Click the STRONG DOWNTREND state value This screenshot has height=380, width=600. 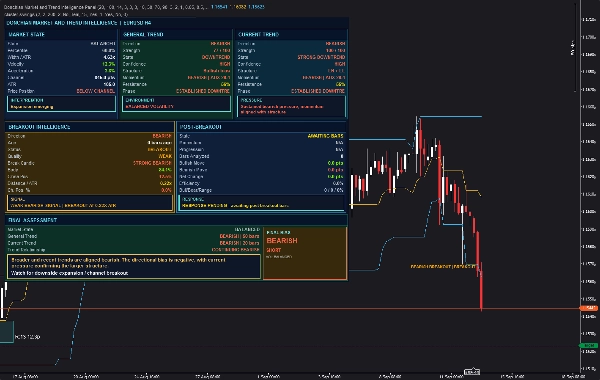point(321,57)
